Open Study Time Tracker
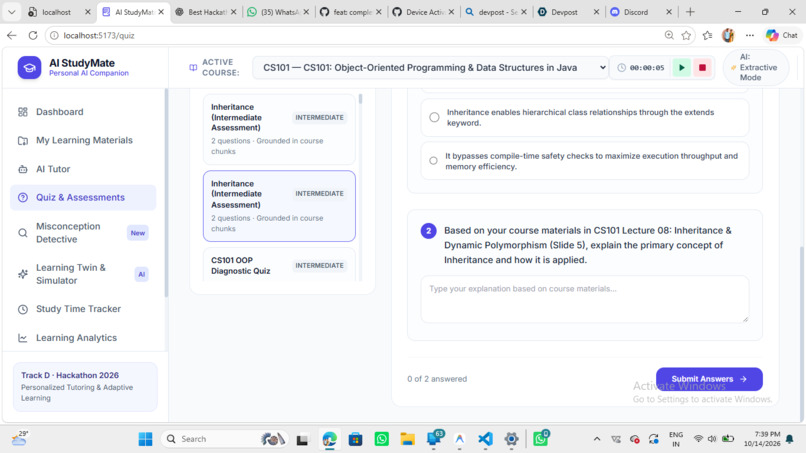 83,309
